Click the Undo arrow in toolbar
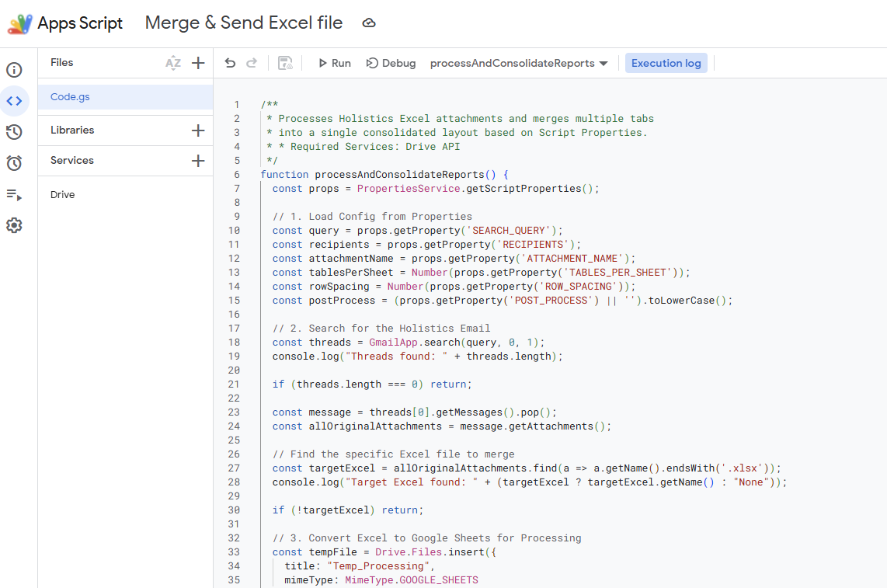Viewport: 887px width, 588px height. pyautogui.click(x=230, y=63)
